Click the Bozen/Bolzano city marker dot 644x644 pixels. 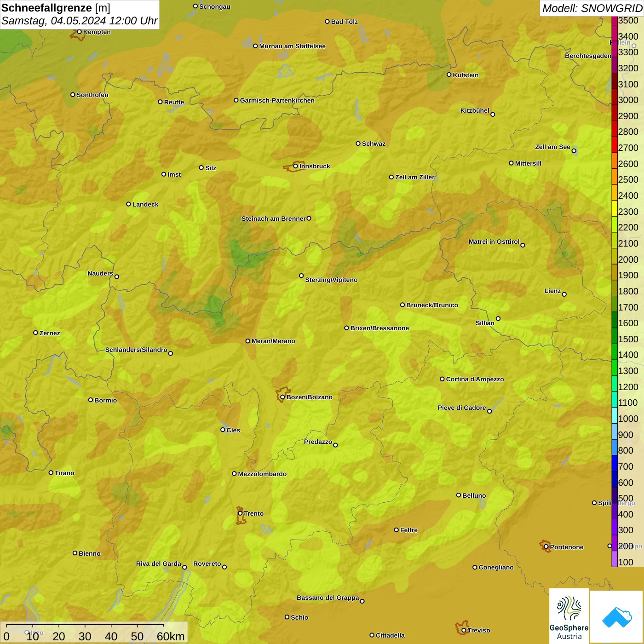[282, 397]
